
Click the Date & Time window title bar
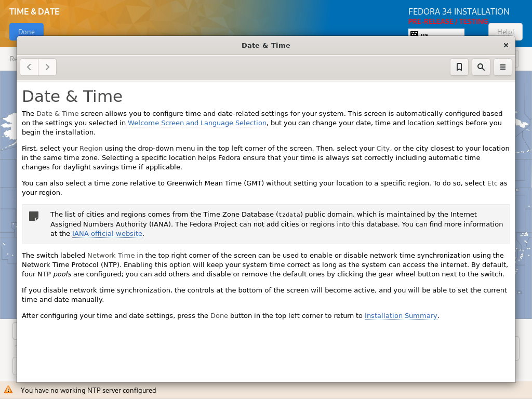(x=266, y=46)
